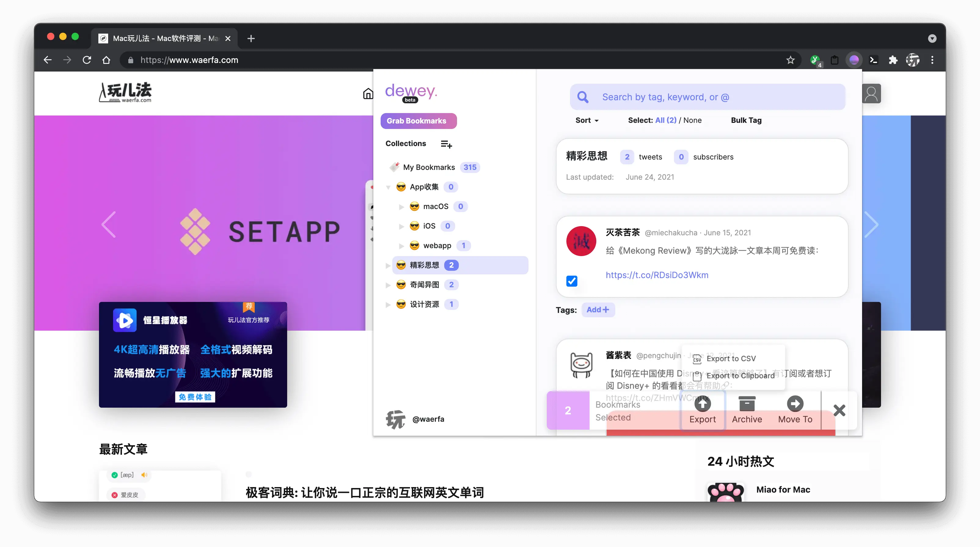This screenshot has width=980, height=547.
Task: Select all 2 bookmarks
Action: [666, 120]
